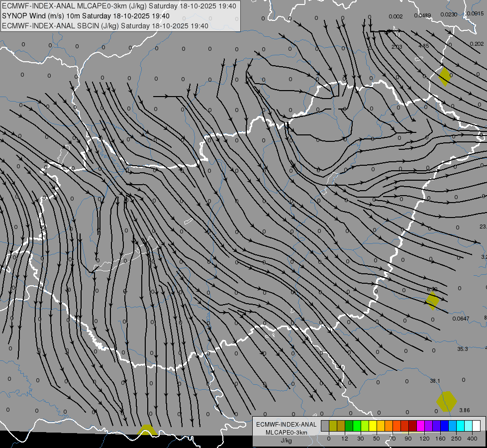
Task: Click the legend tick label 90
Action: (x=408, y=439)
